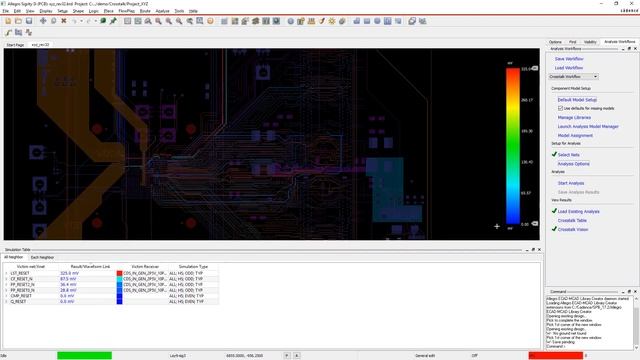Click the Save Workflow link
This screenshot has height=360, width=640.
pos(569,59)
